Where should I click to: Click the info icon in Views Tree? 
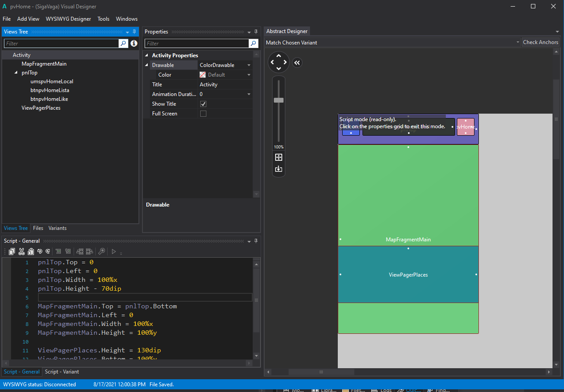pyautogui.click(x=134, y=43)
